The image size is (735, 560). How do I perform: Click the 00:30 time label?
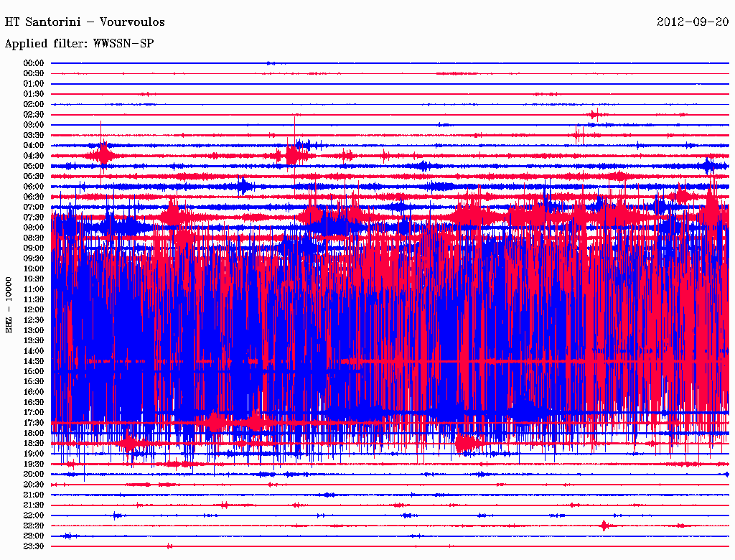coord(34,73)
